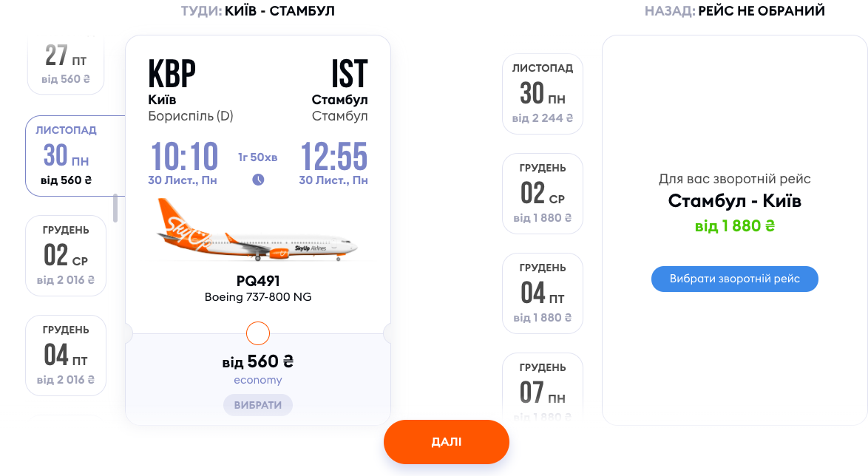
Task: Click the KBP departure airport code
Action: [x=172, y=73]
